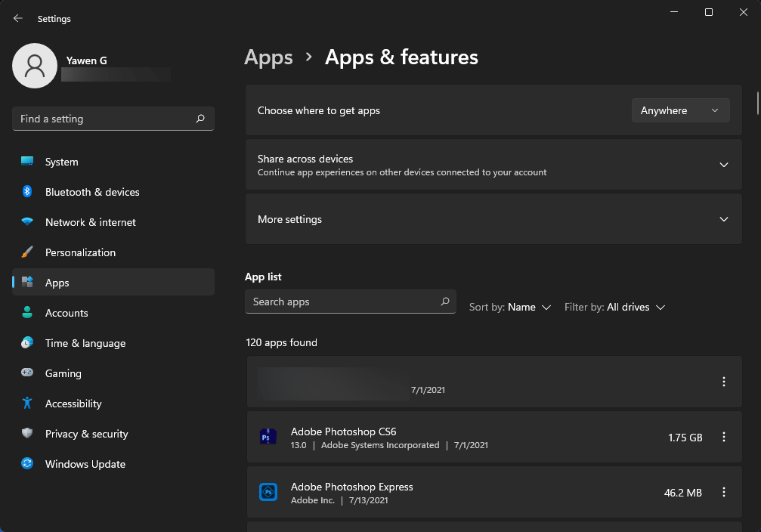Expand the Share across devices section

(724, 165)
